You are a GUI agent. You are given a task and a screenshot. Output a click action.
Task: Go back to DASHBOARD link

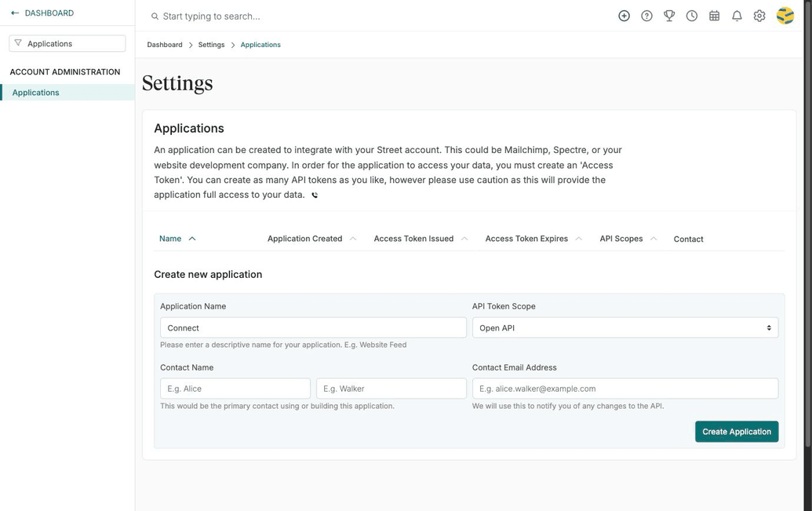[x=49, y=13]
